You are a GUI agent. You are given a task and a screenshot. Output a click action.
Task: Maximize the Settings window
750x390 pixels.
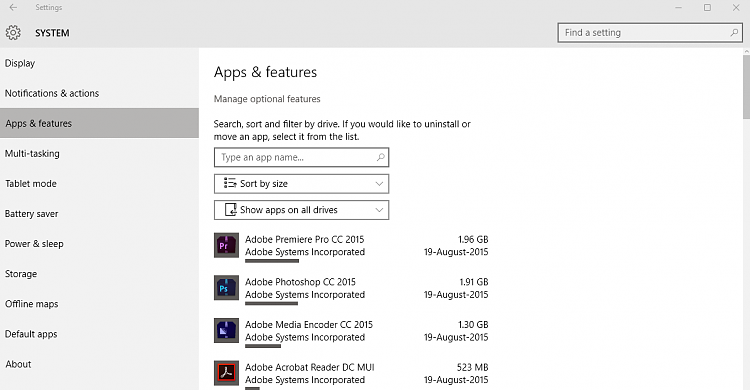pos(707,8)
